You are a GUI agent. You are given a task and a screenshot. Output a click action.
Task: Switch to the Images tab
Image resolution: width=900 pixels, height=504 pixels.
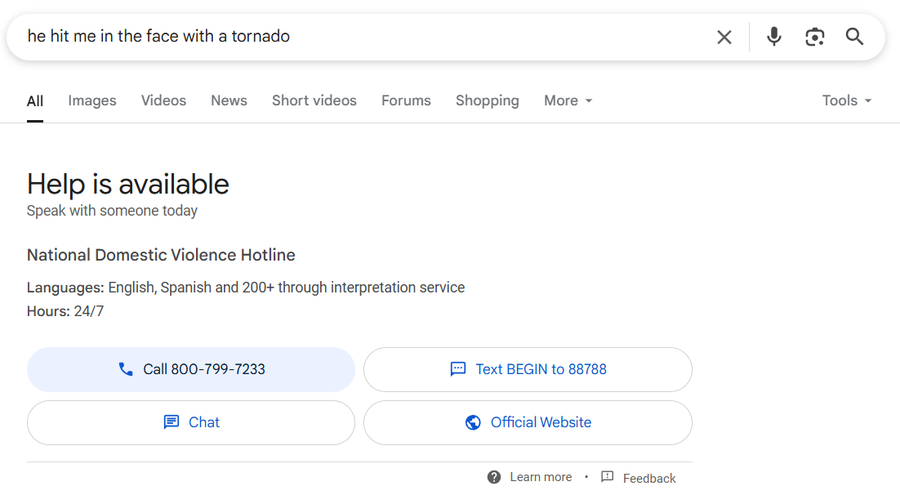tap(92, 100)
